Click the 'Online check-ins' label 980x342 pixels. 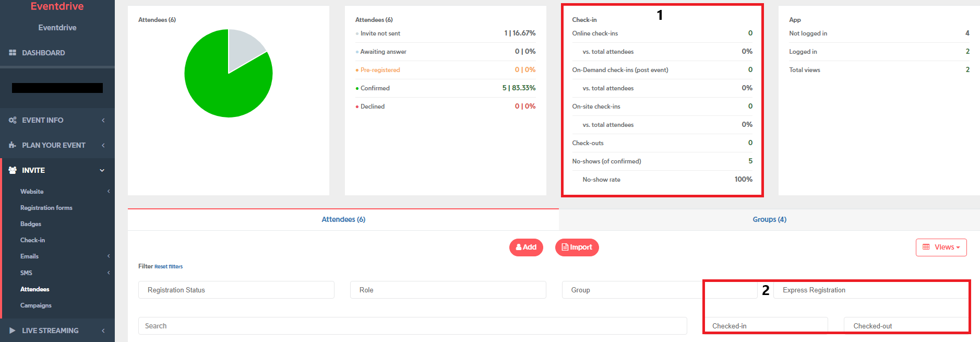[x=595, y=33]
